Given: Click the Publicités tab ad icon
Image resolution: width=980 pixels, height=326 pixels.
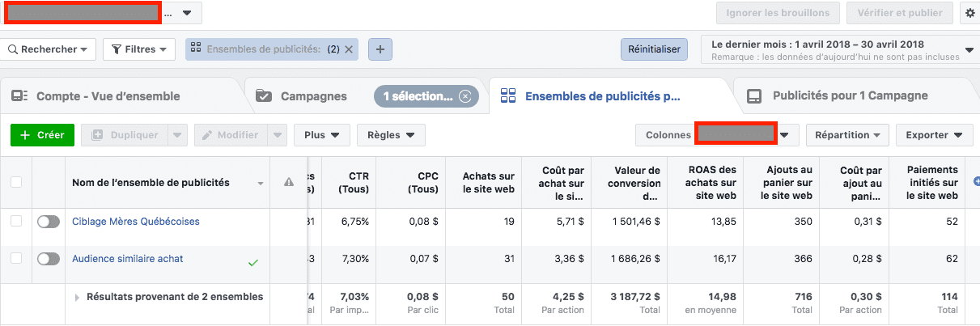Looking at the screenshot, I should 753,96.
